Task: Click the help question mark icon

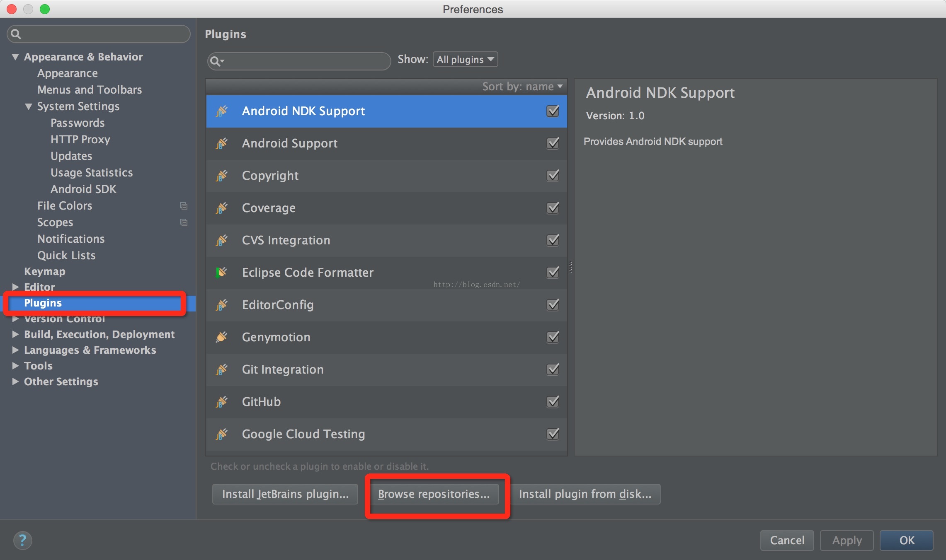Action: click(22, 540)
